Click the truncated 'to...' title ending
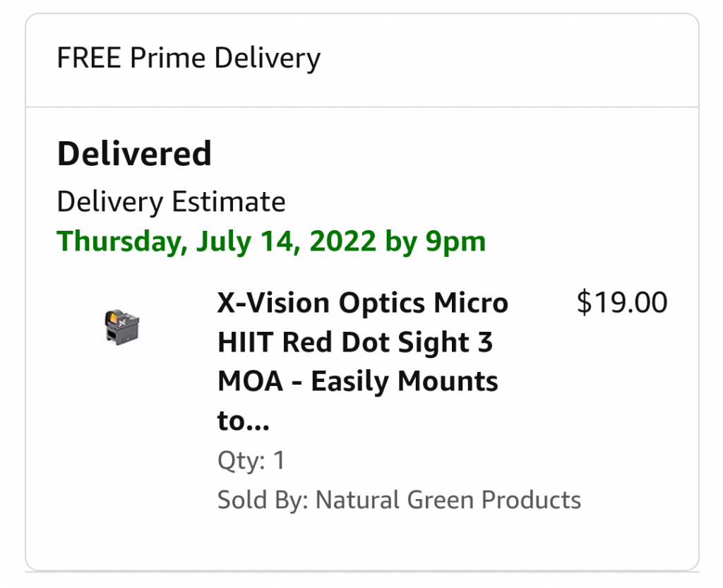Viewport: 723px width, 588px height. coord(244,421)
